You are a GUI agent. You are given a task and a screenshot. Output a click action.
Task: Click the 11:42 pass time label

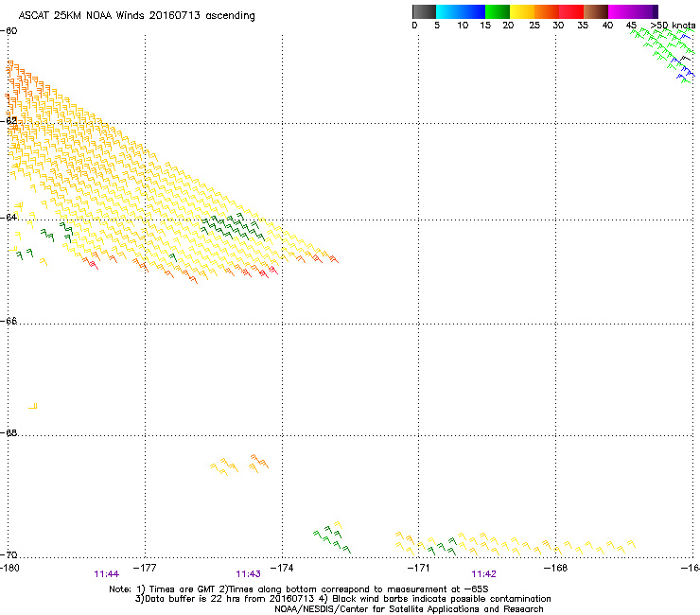click(x=484, y=574)
